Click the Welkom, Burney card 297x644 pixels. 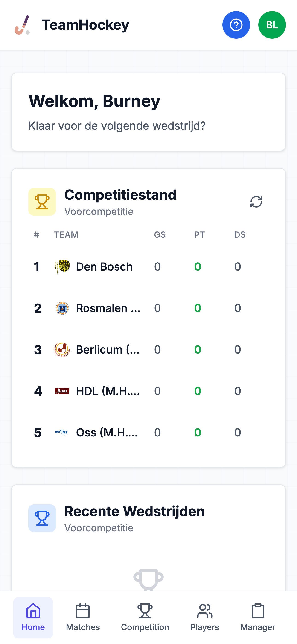pyautogui.click(x=148, y=112)
